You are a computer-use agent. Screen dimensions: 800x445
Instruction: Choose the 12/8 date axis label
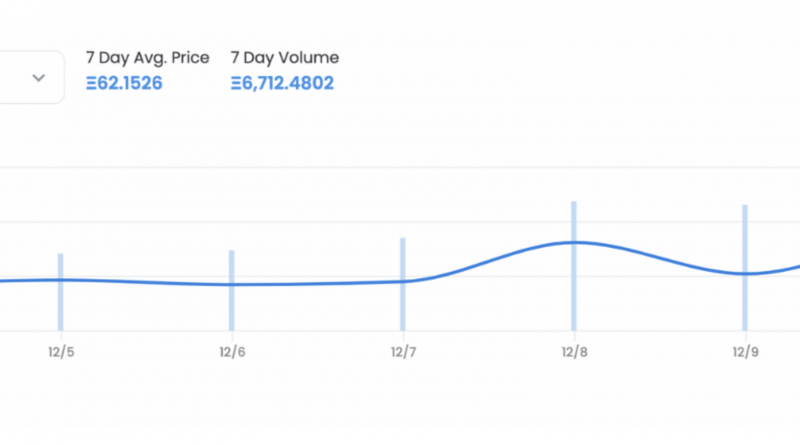(x=574, y=351)
